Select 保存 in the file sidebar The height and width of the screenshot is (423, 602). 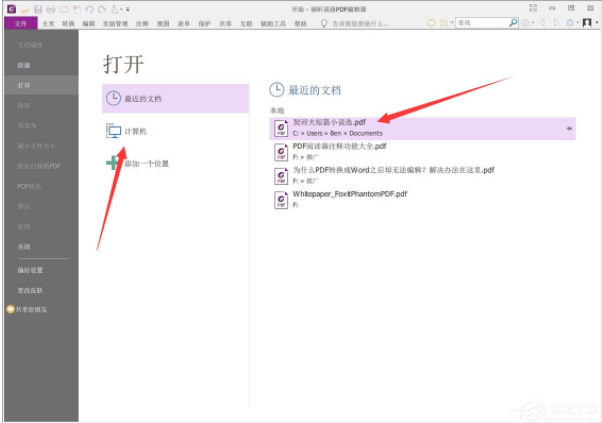coord(24,106)
